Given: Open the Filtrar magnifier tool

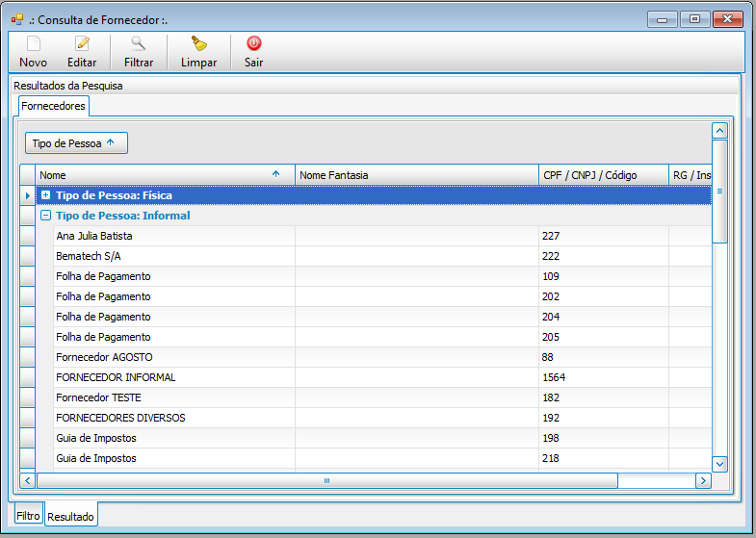Looking at the screenshot, I should [x=139, y=44].
